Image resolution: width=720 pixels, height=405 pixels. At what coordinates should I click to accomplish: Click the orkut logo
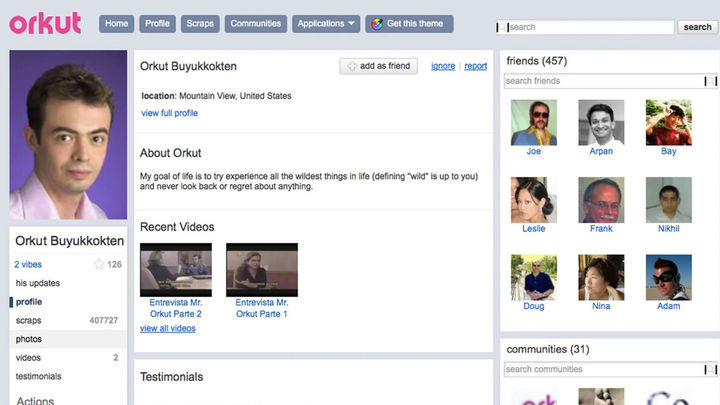[x=47, y=23]
